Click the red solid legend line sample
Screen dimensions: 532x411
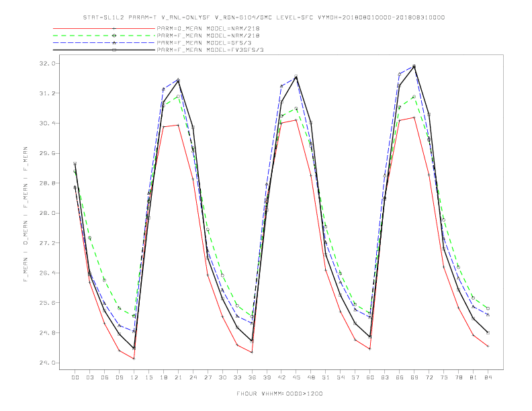tap(104, 28)
